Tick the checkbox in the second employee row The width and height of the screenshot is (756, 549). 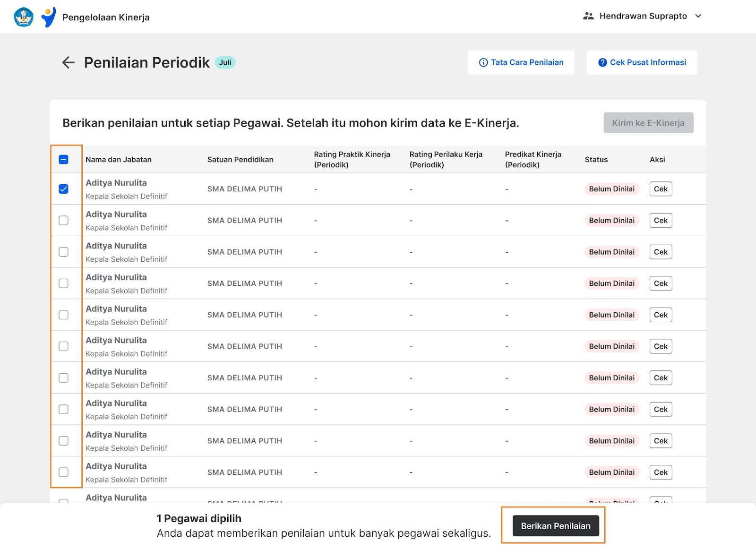[x=63, y=220]
